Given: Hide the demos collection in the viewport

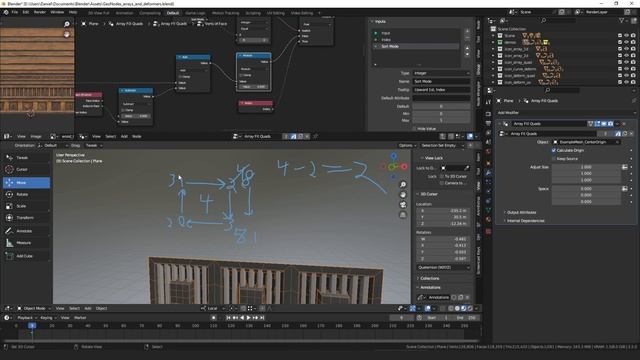Looking at the screenshot, I should tap(627, 42).
